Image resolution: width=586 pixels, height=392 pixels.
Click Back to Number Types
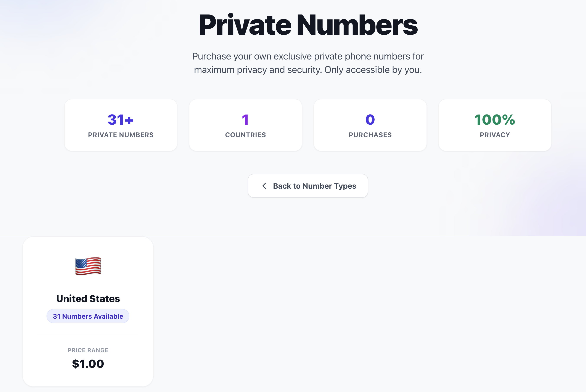pos(308,186)
